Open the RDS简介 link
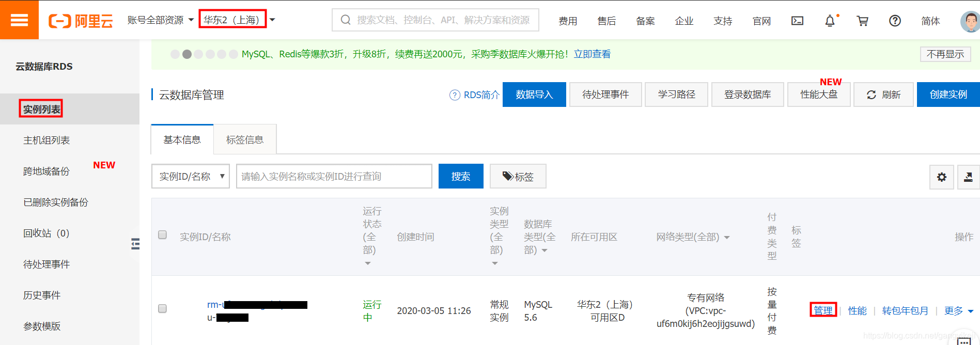This screenshot has width=980, height=345. (481, 95)
